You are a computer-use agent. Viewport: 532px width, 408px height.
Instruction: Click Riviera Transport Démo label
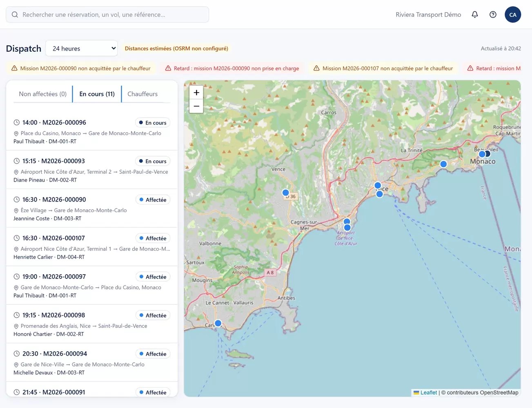(428, 15)
